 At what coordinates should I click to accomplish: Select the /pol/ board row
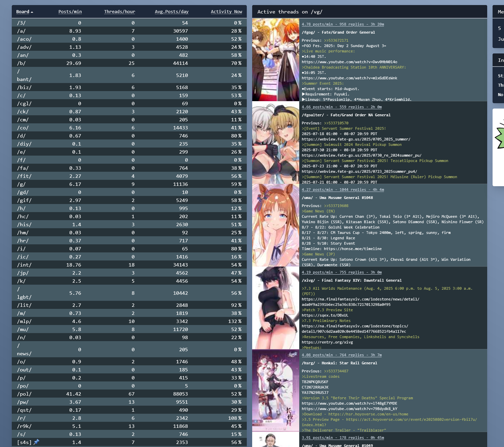coord(129,394)
